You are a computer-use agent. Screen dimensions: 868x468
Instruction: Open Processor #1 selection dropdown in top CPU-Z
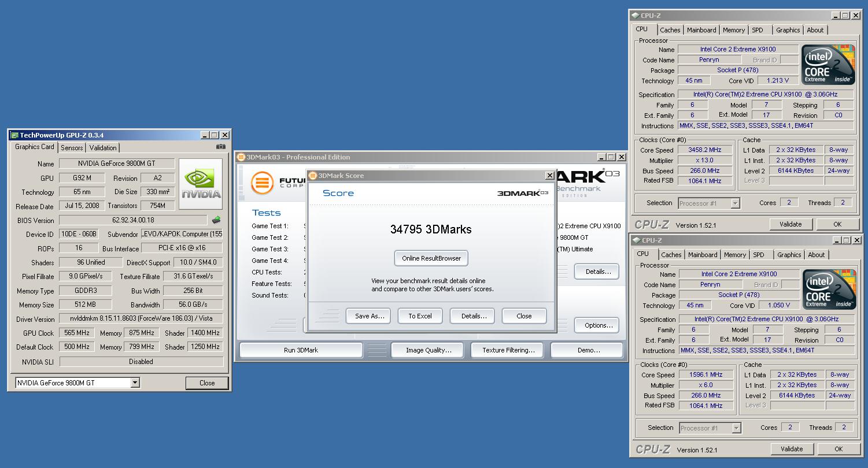pos(736,203)
